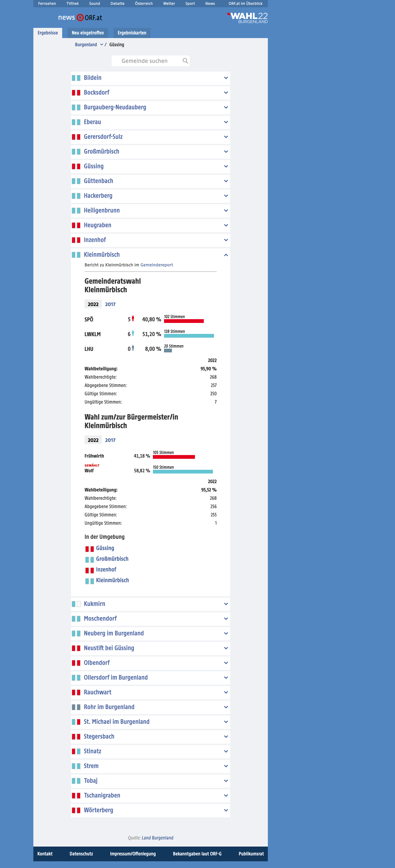Click the mixed flag icon beside St. Michael
The image size is (395, 868).
pos(76,722)
